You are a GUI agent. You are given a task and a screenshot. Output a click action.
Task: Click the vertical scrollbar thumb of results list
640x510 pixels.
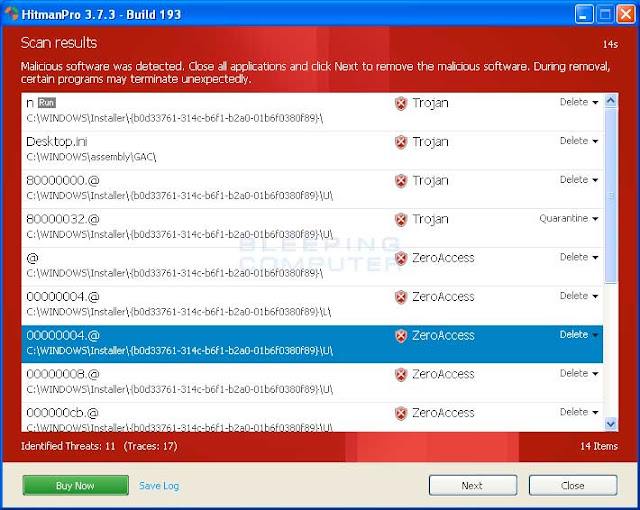(611, 195)
